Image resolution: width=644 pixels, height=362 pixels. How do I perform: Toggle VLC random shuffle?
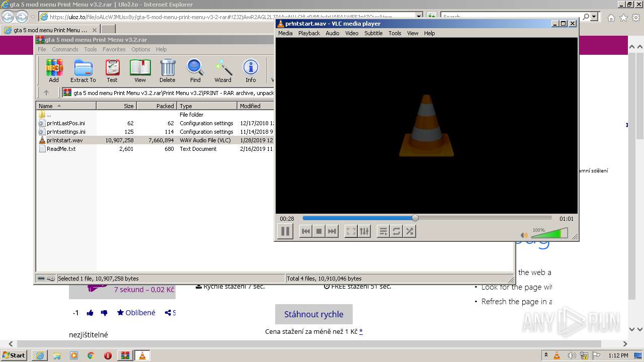coord(410,231)
